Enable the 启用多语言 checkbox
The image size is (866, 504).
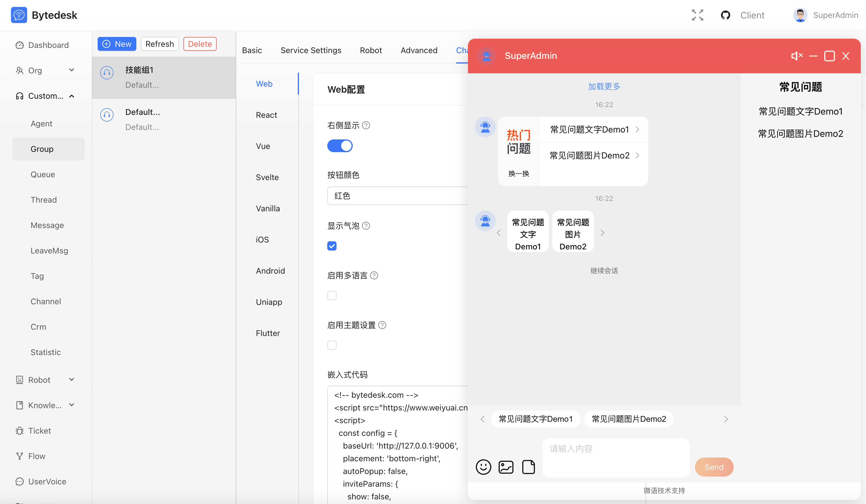(x=332, y=295)
